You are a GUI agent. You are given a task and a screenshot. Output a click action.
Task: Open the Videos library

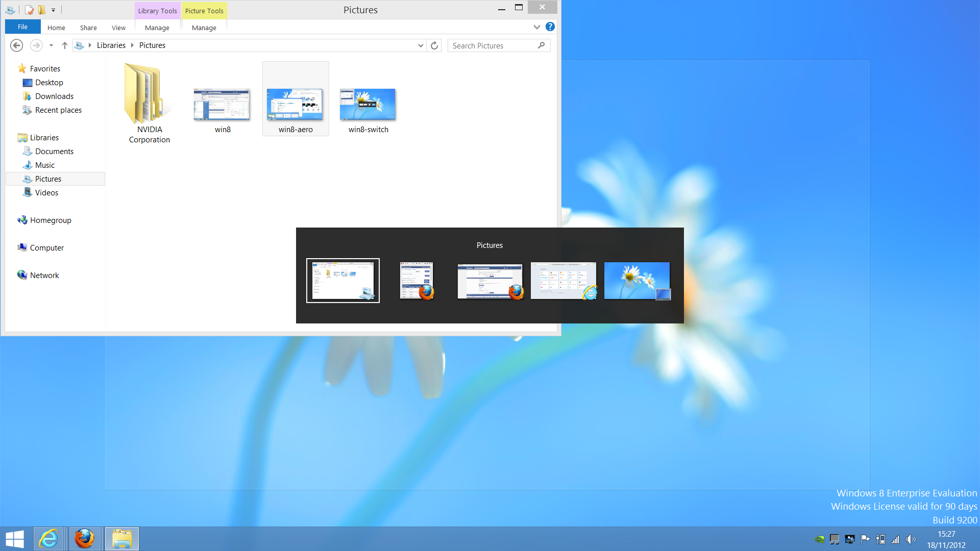pyautogui.click(x=46, y=192)
